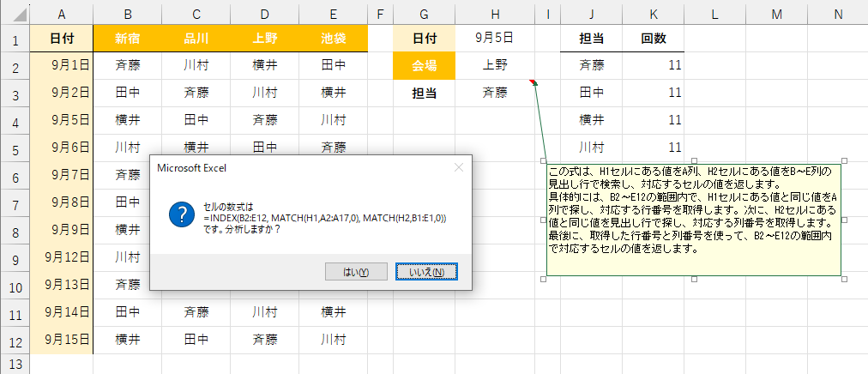Click the select-all corner triangle of the sheet

[x=20, y=15]
